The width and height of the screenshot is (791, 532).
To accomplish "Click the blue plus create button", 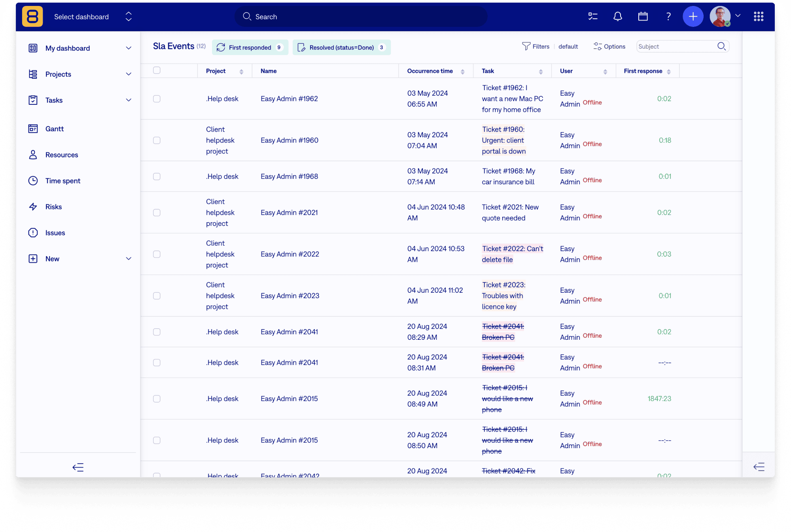I will [693, 17].
